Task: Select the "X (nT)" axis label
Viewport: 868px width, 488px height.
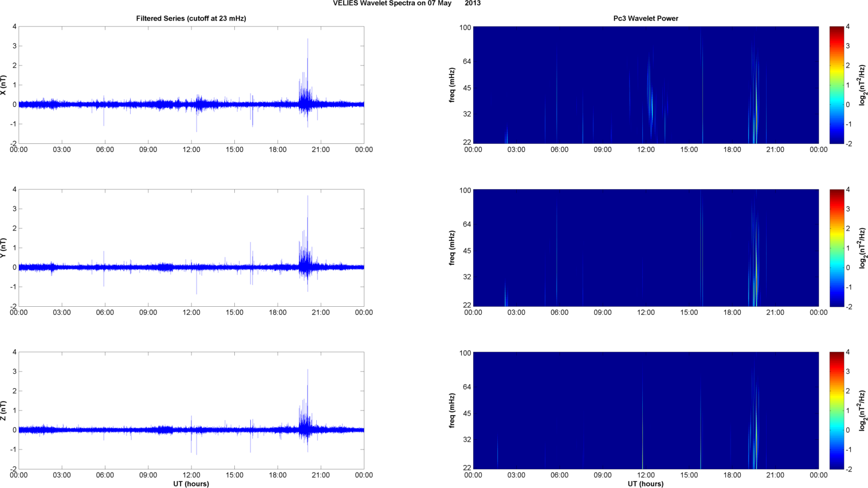Action: (x=3, y=85)
